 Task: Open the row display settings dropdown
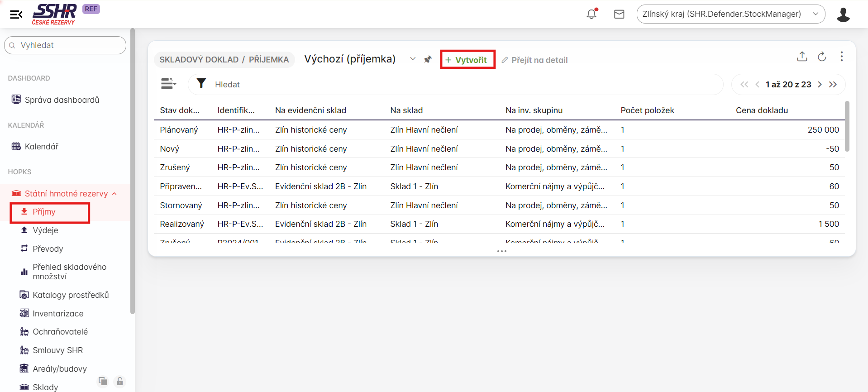point(168,84)
